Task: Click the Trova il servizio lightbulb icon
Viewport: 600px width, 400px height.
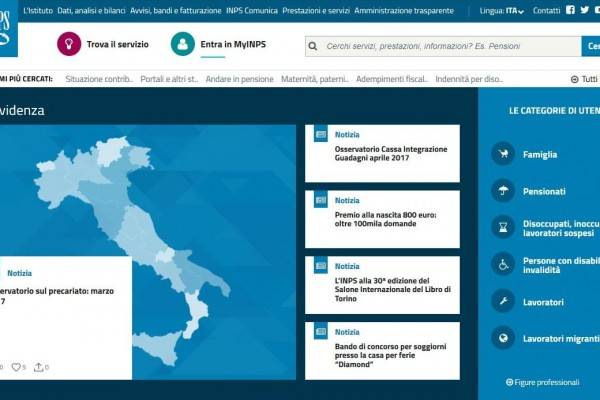Action: [x=69, y=44]
